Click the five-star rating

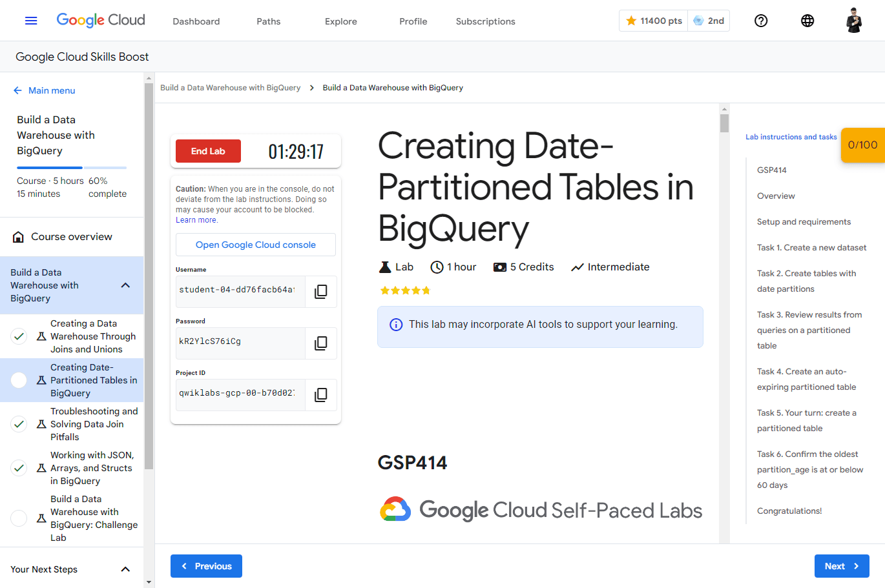405,290
